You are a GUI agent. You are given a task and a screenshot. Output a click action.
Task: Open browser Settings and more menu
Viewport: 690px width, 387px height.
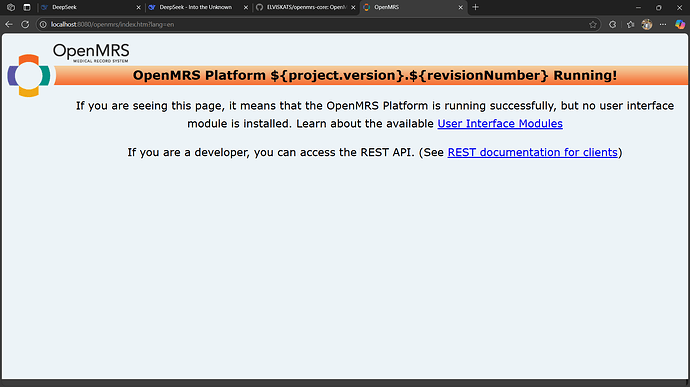pos(663,25)
